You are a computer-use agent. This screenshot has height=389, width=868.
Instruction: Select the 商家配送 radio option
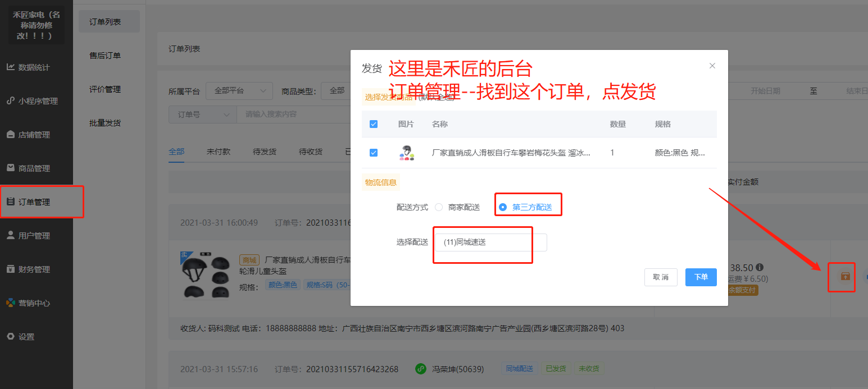[x=458, y=207]
